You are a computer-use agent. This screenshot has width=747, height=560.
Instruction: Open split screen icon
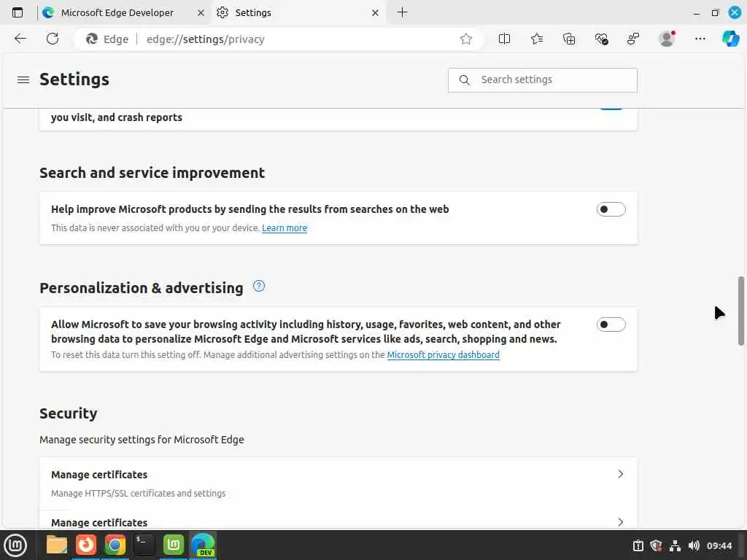[x=504, y=39]
